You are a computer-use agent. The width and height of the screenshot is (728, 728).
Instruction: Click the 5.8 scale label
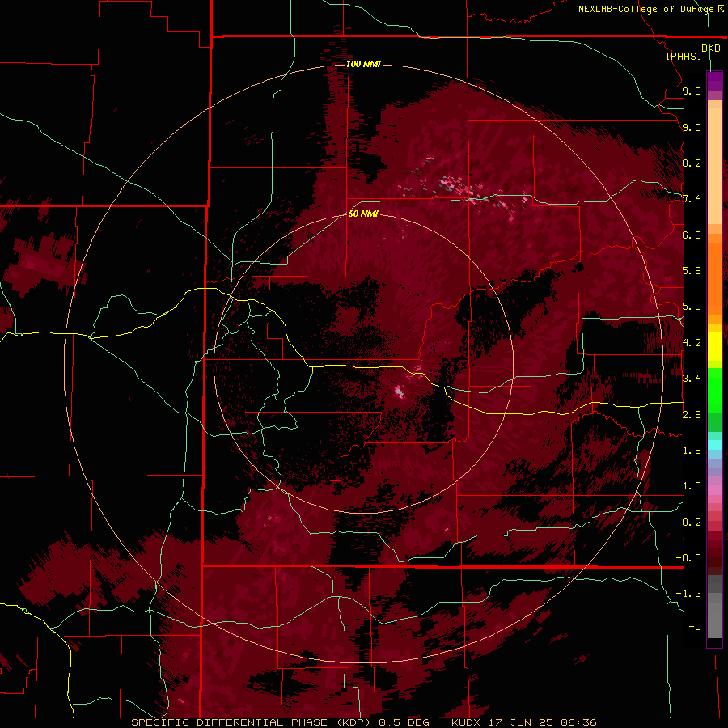[x=692, y=271]
